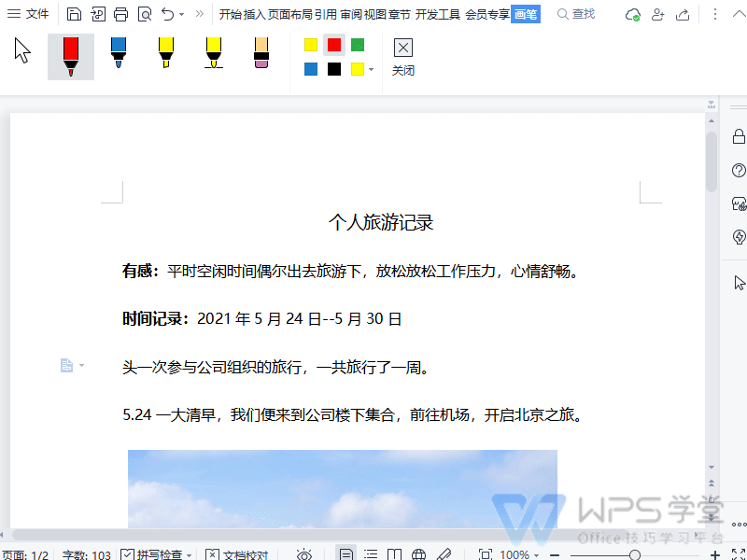The image size is (747, 560).
Task: Click the Print icon
Action: pyautogui.click(x=121, y=14)
